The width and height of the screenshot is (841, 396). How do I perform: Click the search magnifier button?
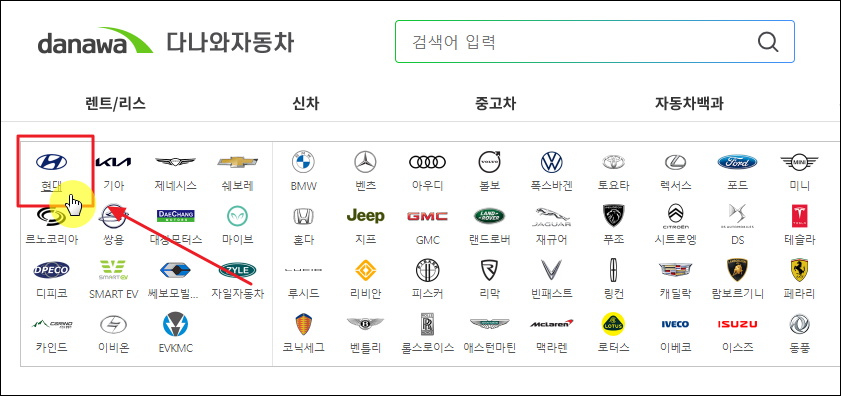coord(768,42)
